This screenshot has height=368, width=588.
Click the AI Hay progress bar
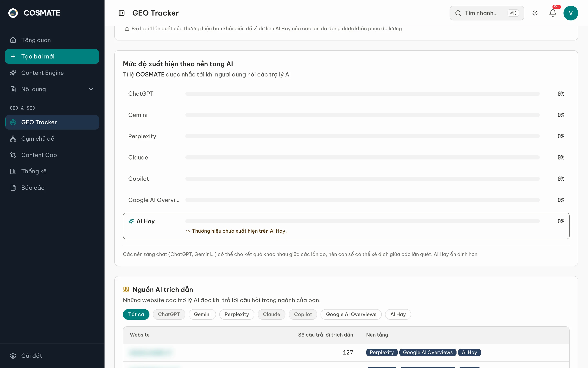click(x=363, y=221)
